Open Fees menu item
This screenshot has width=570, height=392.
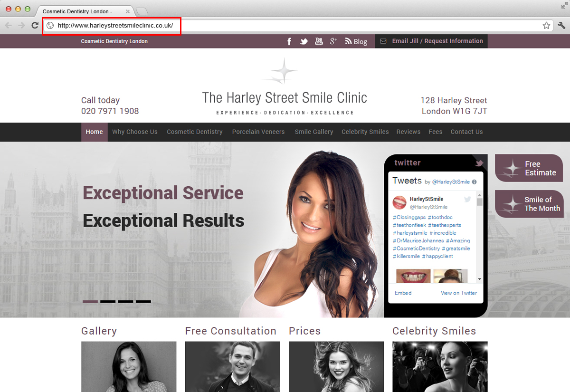coord(436,132)
